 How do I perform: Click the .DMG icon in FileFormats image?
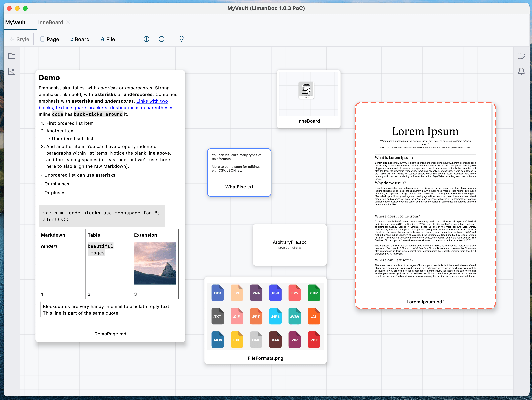tap(256, 340)
